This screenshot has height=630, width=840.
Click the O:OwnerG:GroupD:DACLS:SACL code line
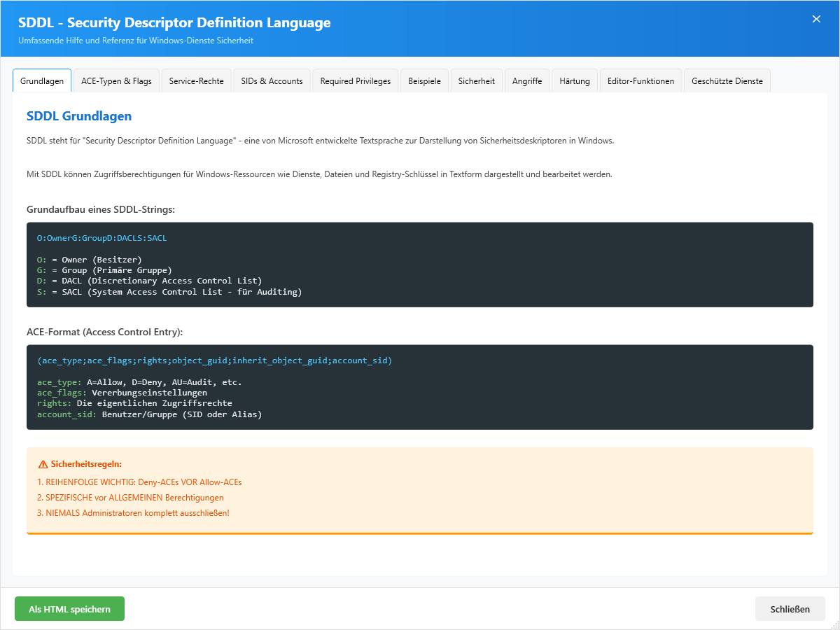(x=102, y=238)
